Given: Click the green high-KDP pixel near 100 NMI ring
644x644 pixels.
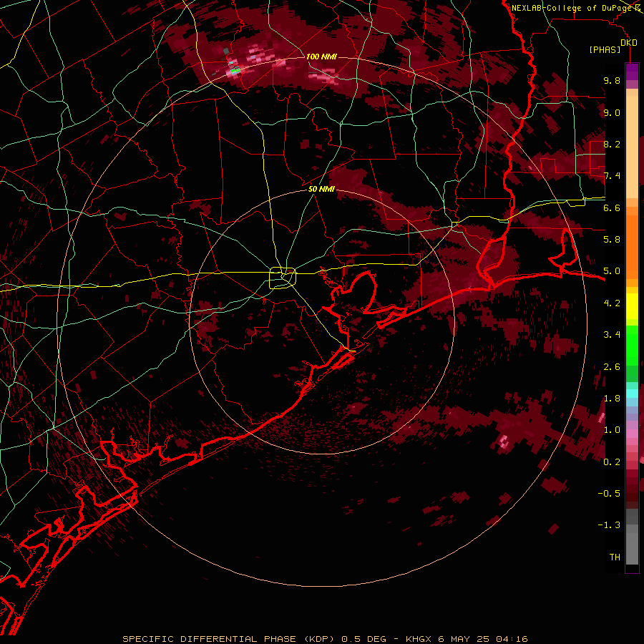Looking at the screenshot, I should [x=235, y=71].
